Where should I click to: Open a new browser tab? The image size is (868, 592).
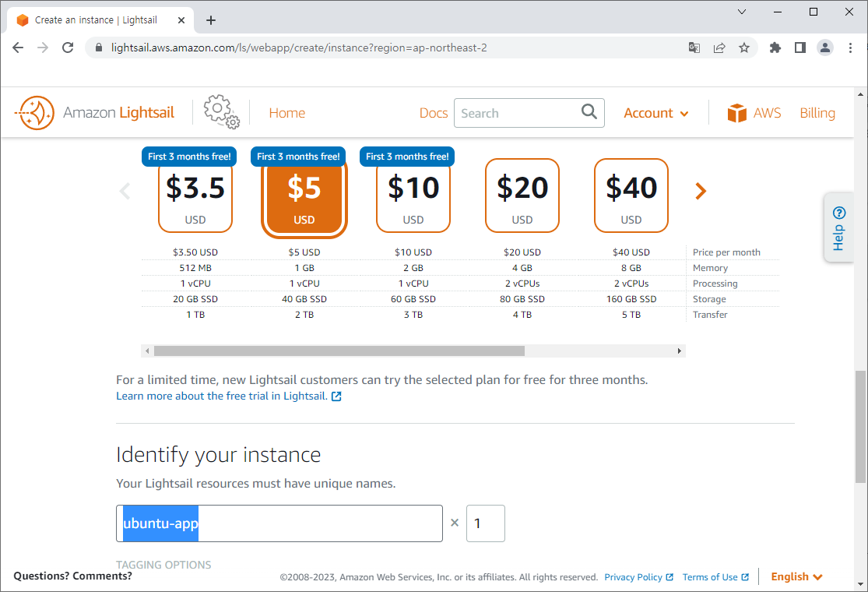click(211, 20)
